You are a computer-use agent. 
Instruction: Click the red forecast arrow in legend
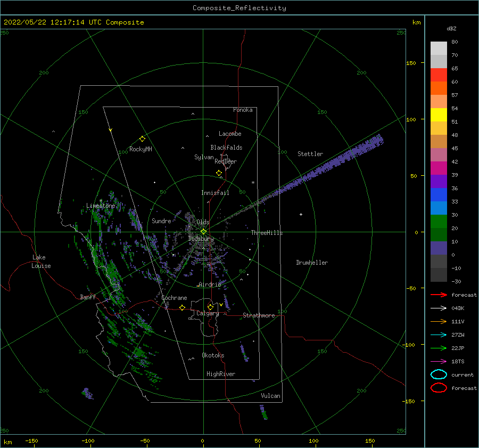click(439, 295)
